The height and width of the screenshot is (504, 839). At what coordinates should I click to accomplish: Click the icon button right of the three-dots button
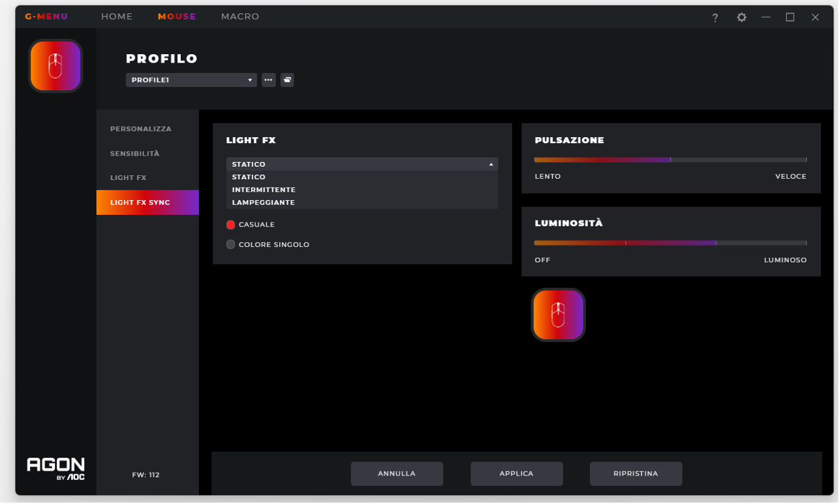(x=287, y=80)
